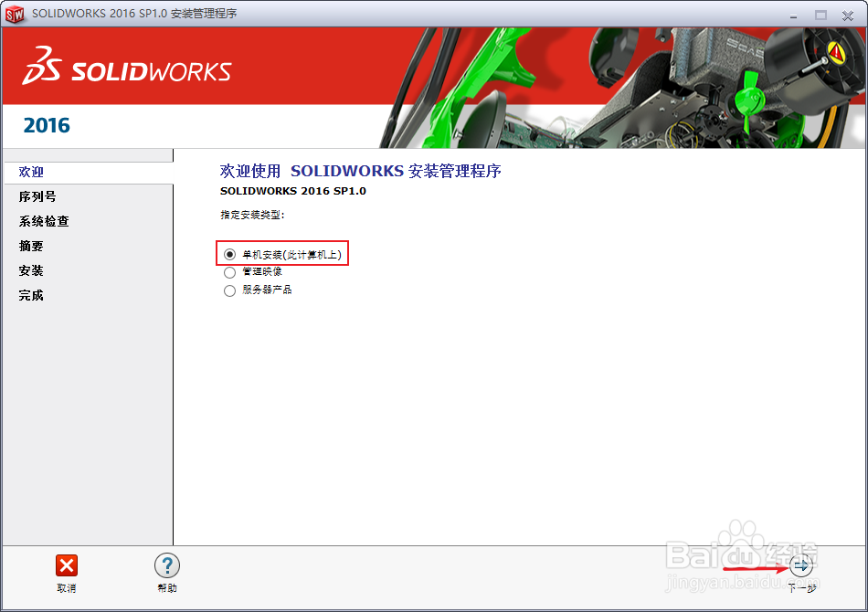Image resolution: width=868 pixels, height=612 pixels.
Task: Open Help (帮助) question mark icon
Action: (166, 565)
